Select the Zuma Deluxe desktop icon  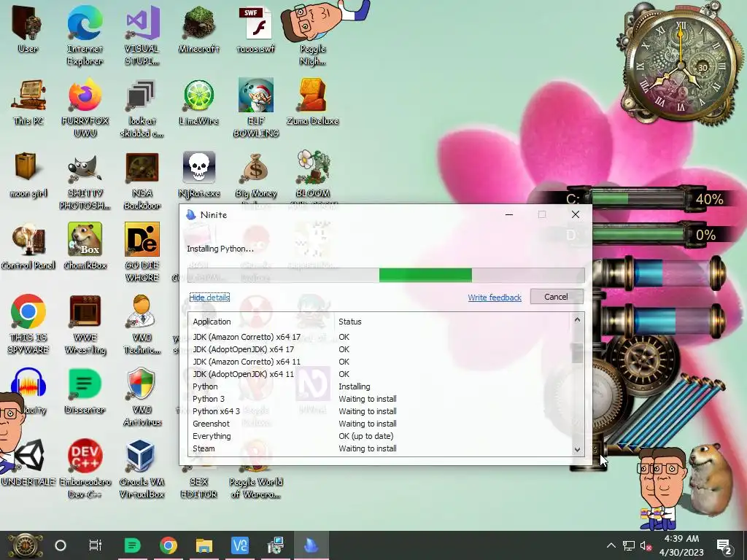313,103
